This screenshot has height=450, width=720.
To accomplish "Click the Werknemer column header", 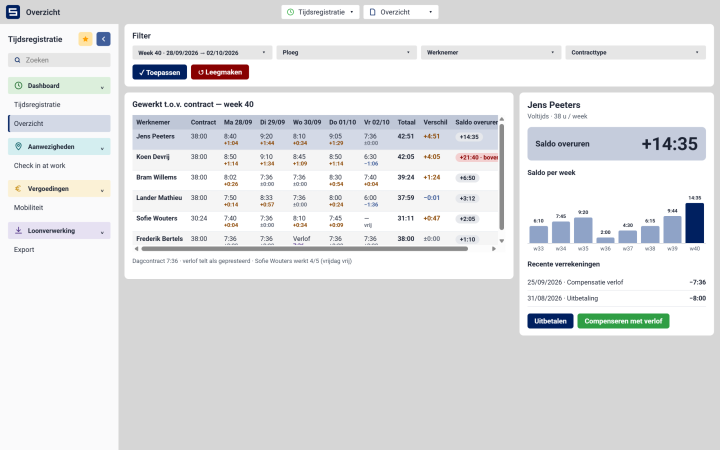I will pyautogui.click(x=153, y=122).
